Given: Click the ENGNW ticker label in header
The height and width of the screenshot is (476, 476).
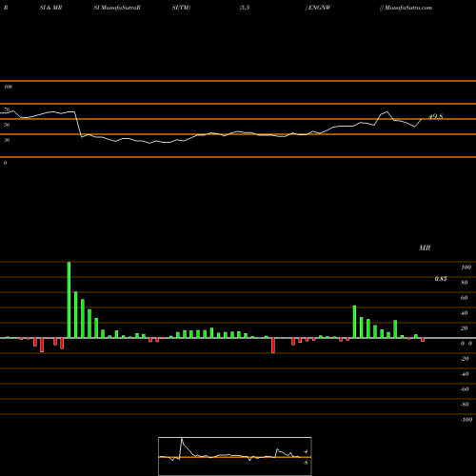Looking at the screenshot, I should (x=319, y=8).
